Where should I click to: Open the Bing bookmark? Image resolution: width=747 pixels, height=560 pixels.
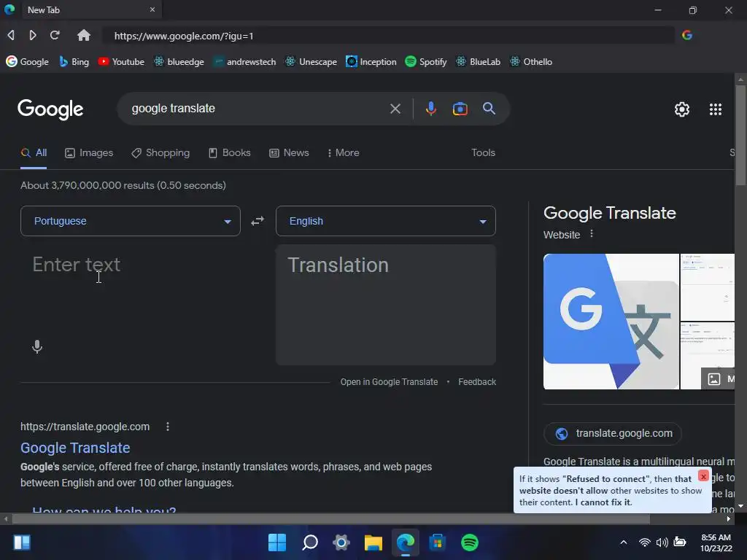coord(74,62)
